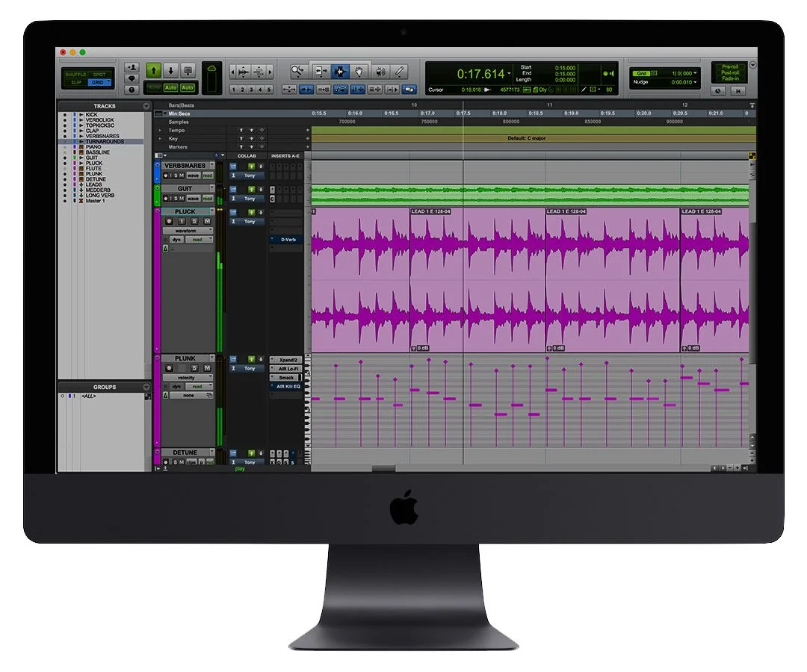Image resolution: width=807 pixels, height=672 pixels.
Task: Click the PLUNK track elastic audio metronome icon
Action: (x=166, y=396)
